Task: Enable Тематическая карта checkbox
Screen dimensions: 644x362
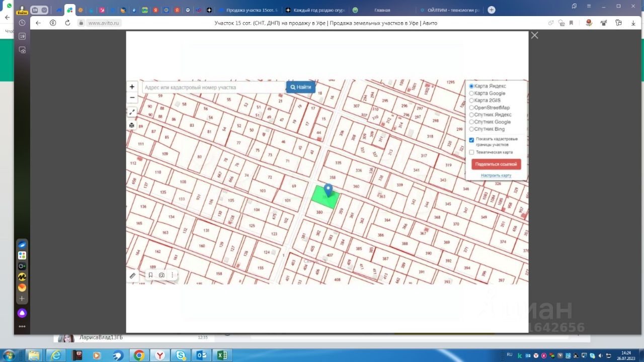Action: [471, 152]
